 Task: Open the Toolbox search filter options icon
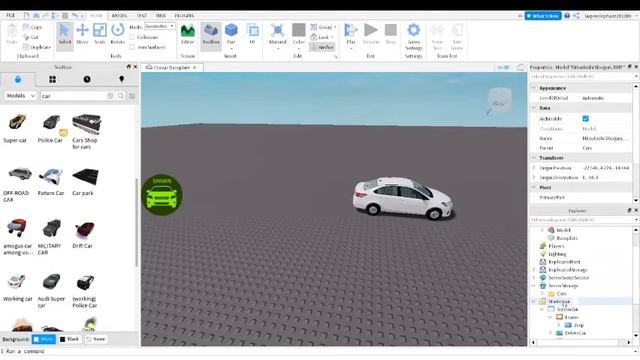pos(132,96)
